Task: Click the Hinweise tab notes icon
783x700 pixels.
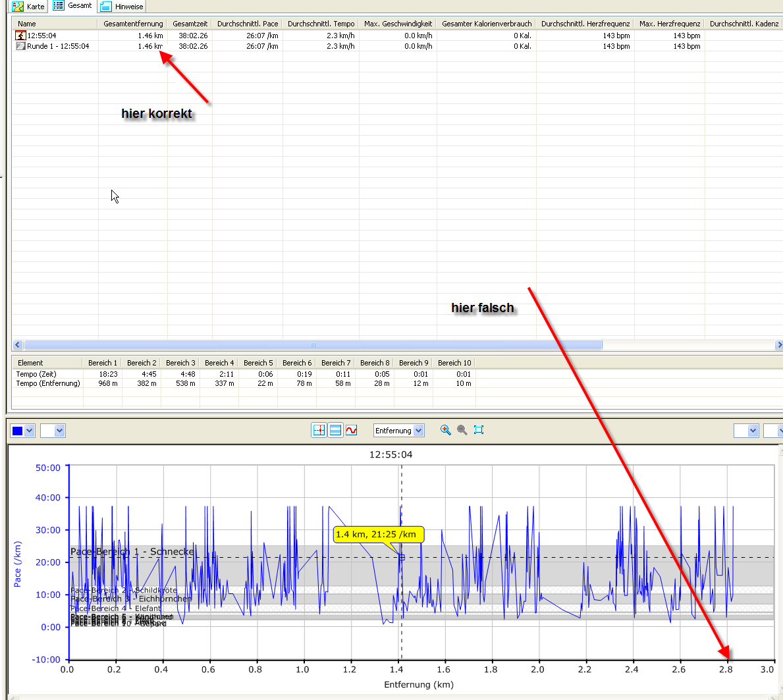Action: pos(106,7)
